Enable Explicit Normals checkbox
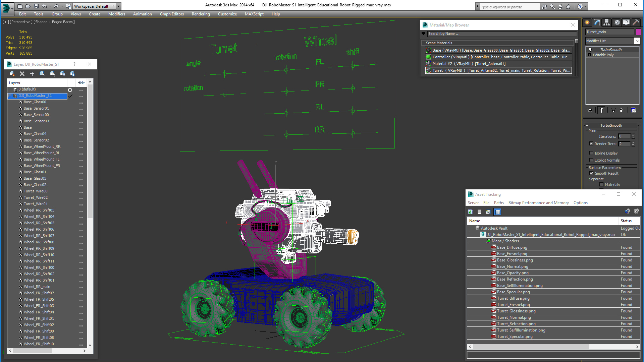This screenshot has height=362, width=644. pyautogui.click(x=591, y=160)
